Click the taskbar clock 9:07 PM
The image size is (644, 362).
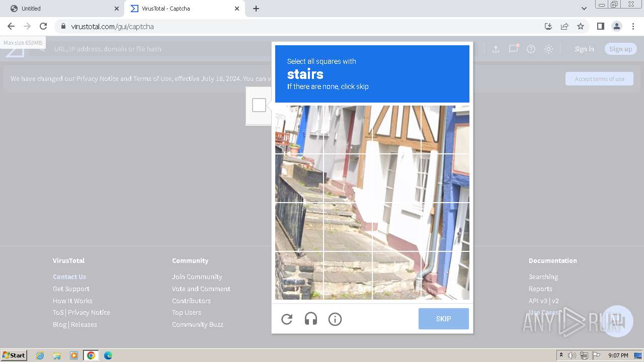click(618, 355)
